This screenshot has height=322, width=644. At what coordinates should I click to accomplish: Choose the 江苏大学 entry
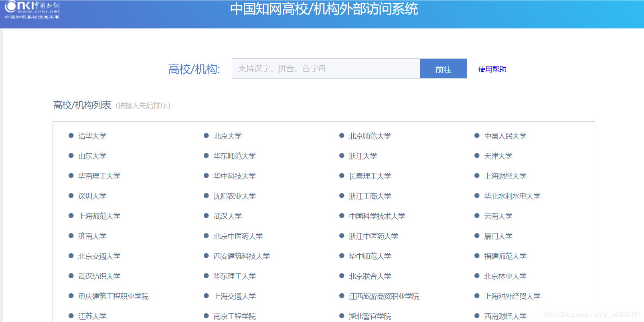click(x=92, y=316)
